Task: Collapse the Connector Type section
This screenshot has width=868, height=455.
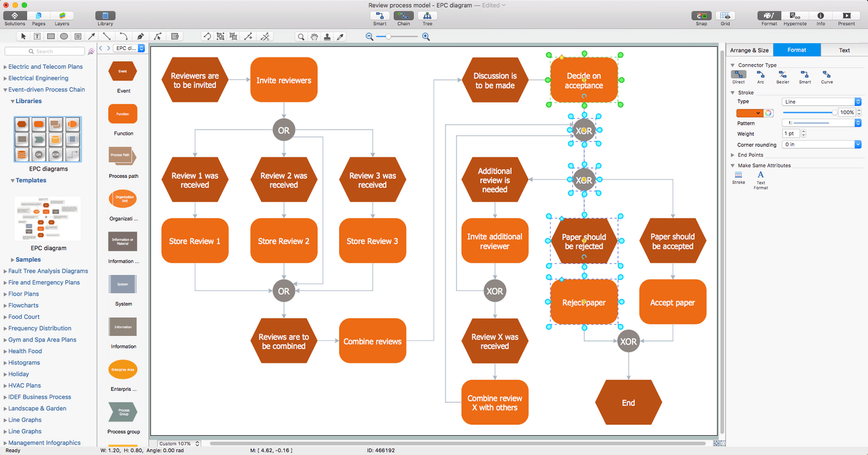Action: point(733,65)
